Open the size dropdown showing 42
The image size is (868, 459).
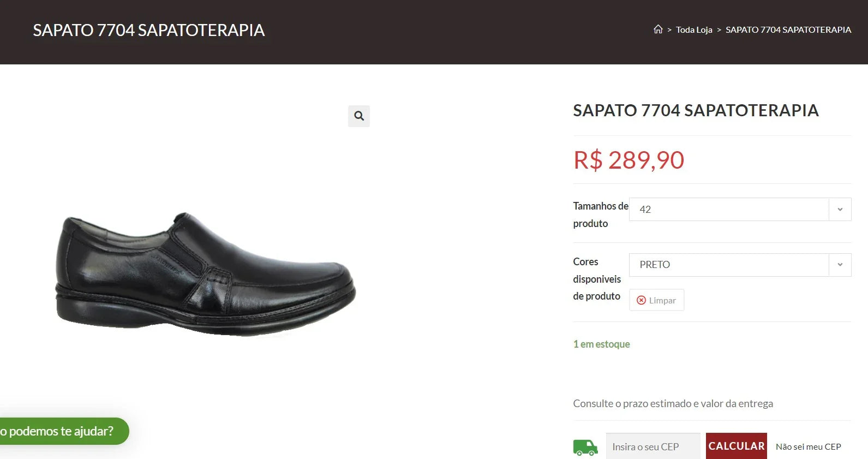tap(731, 209)
